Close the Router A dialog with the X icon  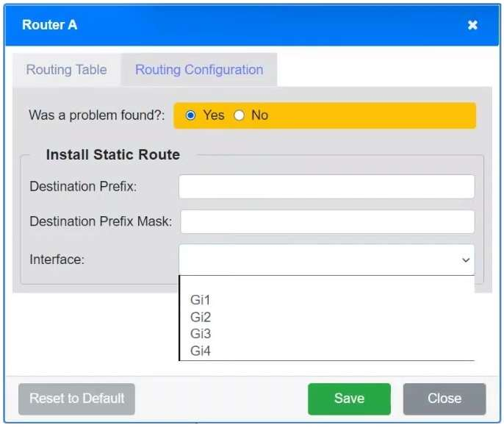tap(472, 25)
